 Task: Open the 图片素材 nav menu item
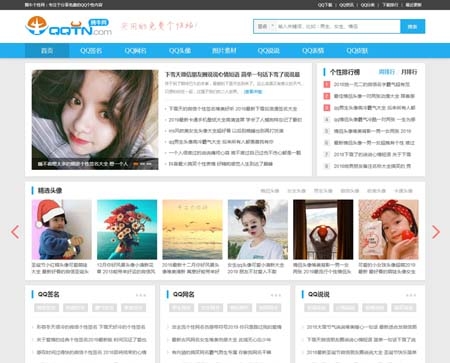(224, 51)
